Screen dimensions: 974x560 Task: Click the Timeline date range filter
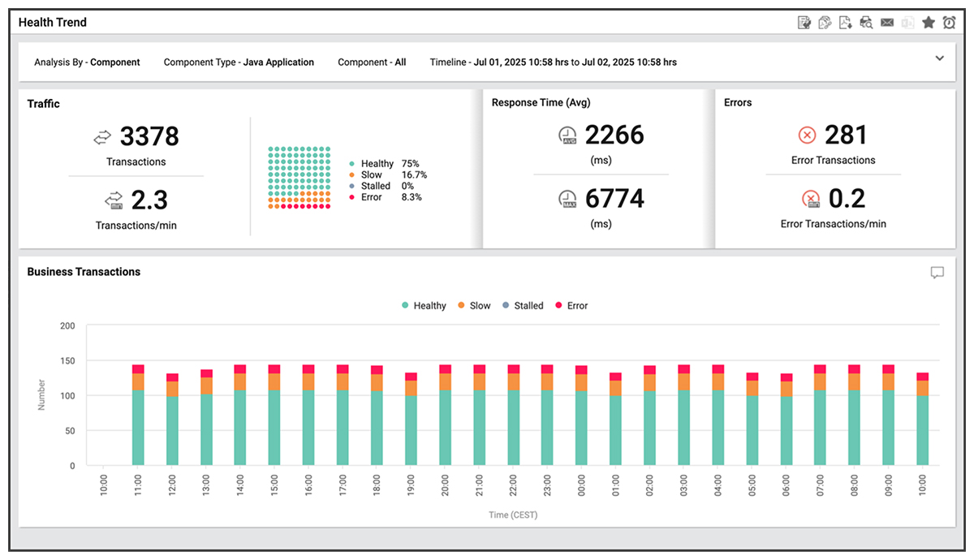click(x=553, y=62)
